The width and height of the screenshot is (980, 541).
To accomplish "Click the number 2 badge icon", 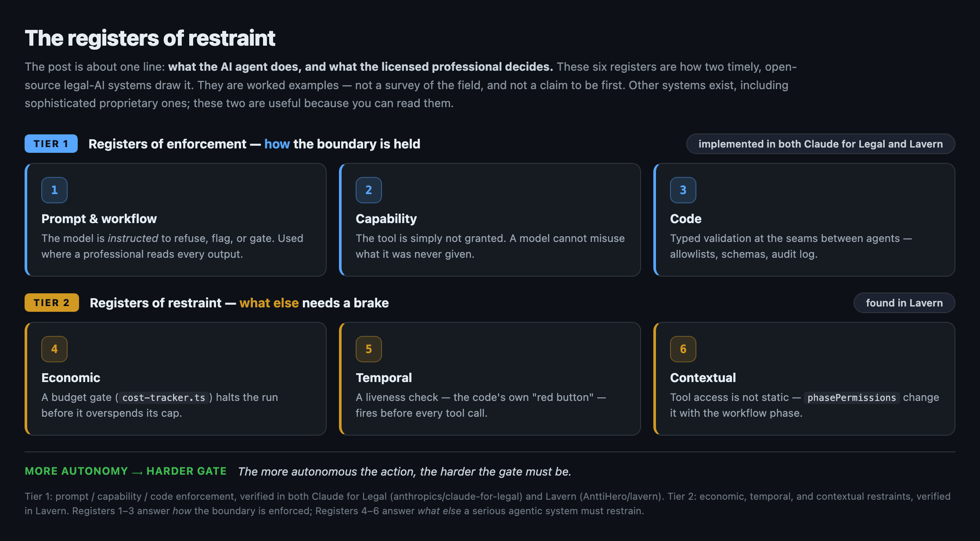I will point(369,190).
